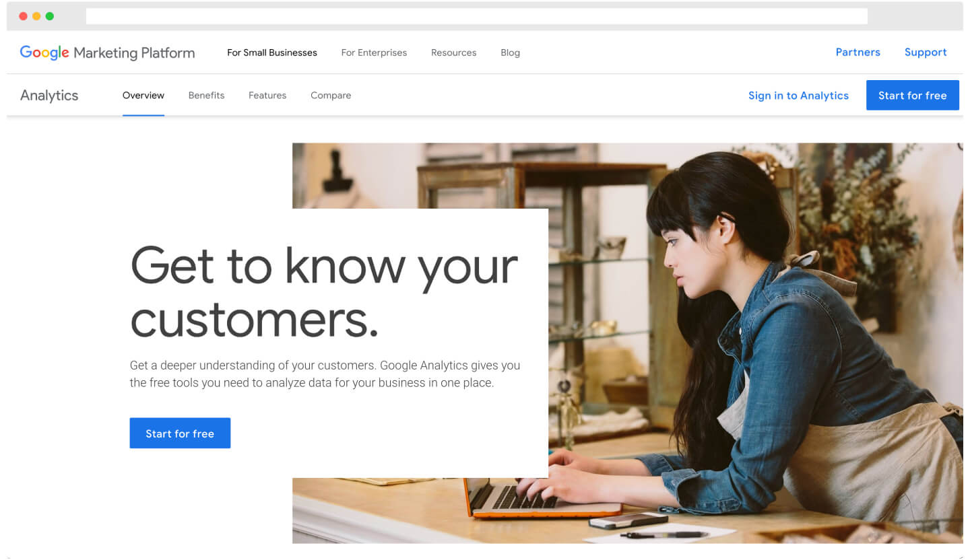Image resolution: width=970 pixels, height=560 pixels.
Task: Open the Partners link
Action: pos(858,52)
